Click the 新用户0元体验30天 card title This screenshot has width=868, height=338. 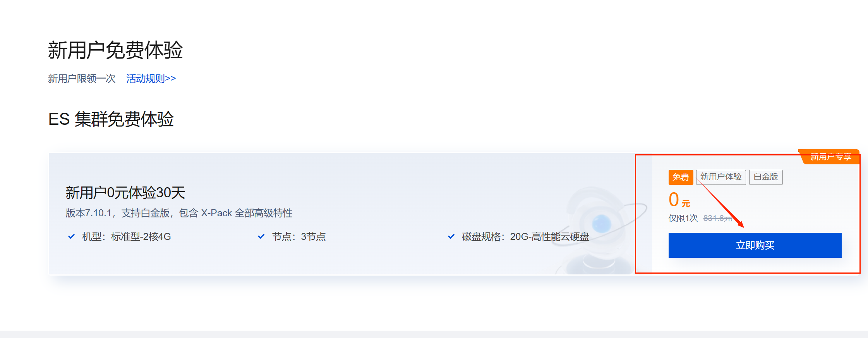pyautogui.click(x=125, y=192)
